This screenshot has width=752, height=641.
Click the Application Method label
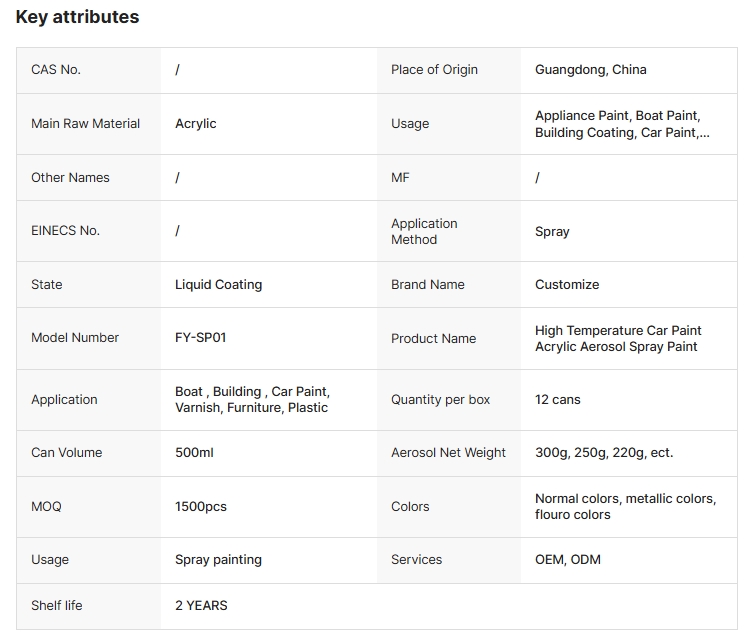click(x=424, y=231)
